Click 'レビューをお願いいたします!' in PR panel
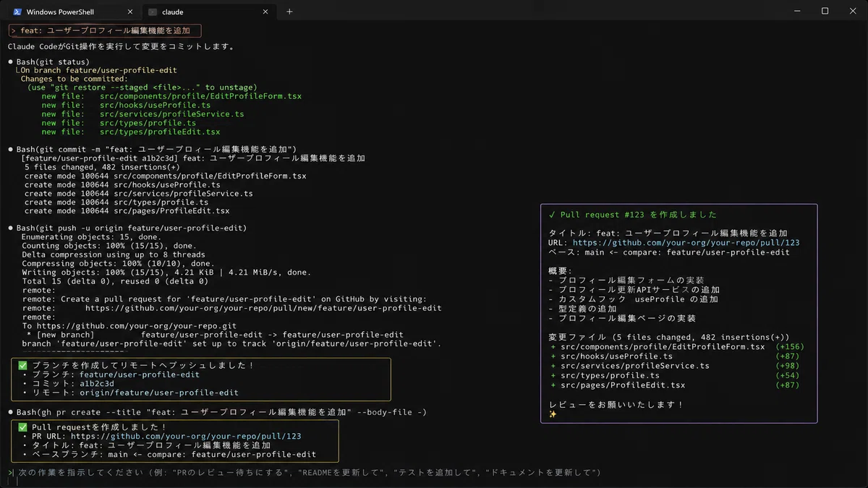The height and width of the screenshot is (488, 868). 616,405
